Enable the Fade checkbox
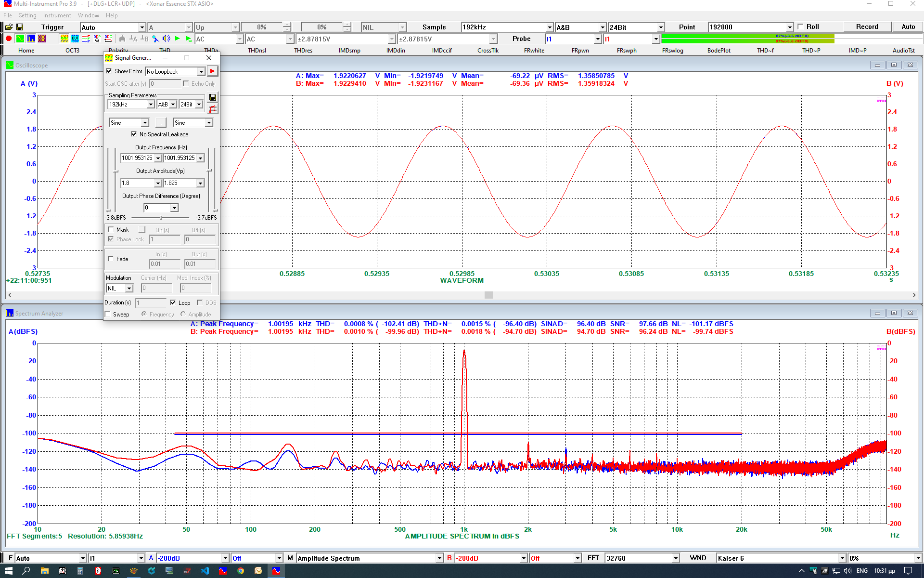The width and height of the screenshot is (924, 578). (111, 259)
